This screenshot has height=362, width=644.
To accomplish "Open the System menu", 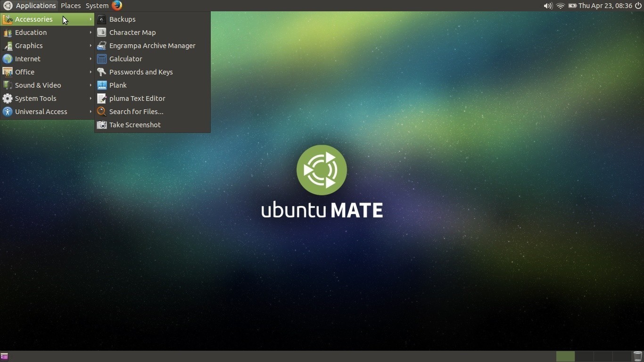I will coord(97,6).
